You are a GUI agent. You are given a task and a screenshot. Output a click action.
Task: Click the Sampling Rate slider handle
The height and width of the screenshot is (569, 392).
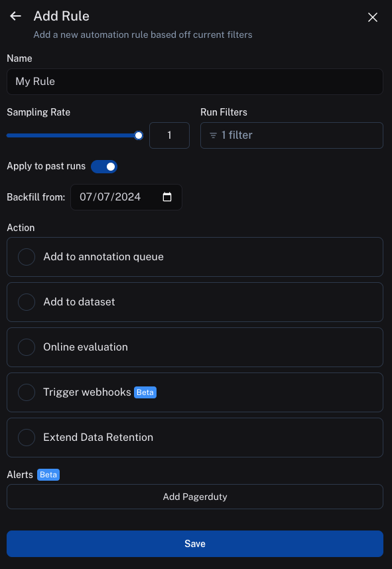(139, 135)
